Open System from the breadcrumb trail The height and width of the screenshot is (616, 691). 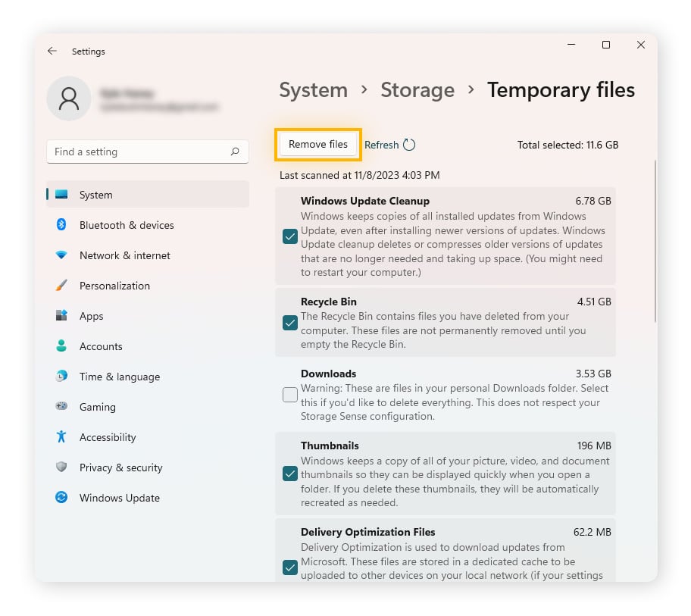point(313,89)
